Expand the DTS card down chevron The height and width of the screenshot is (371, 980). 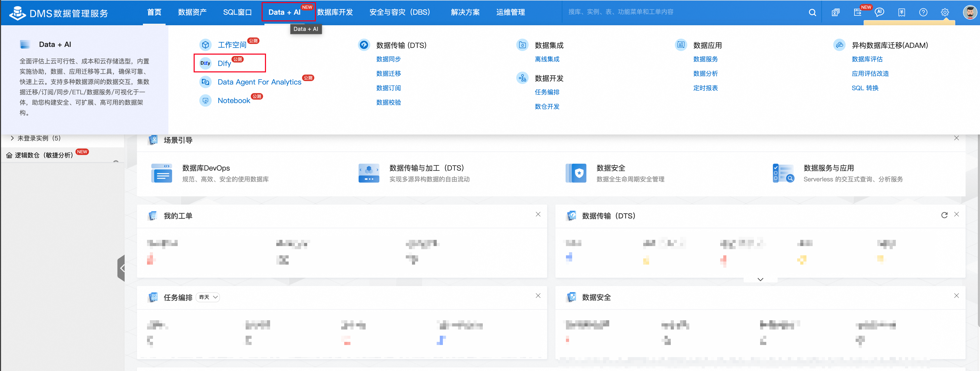pyautogui.click(x=760, y=279)
